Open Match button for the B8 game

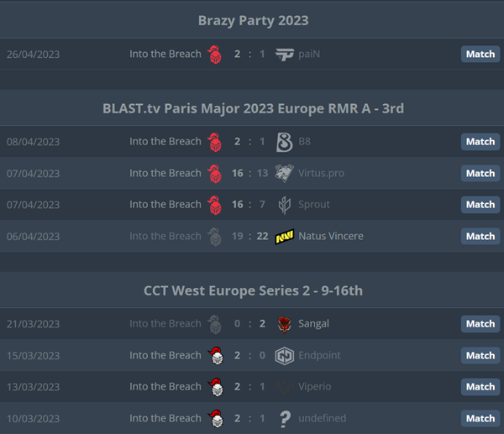pyautogui.click(x=480, y=142)
